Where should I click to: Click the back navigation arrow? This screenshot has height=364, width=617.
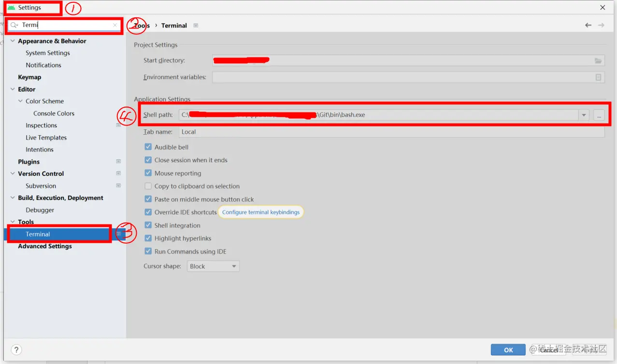(x=588, y=25)
